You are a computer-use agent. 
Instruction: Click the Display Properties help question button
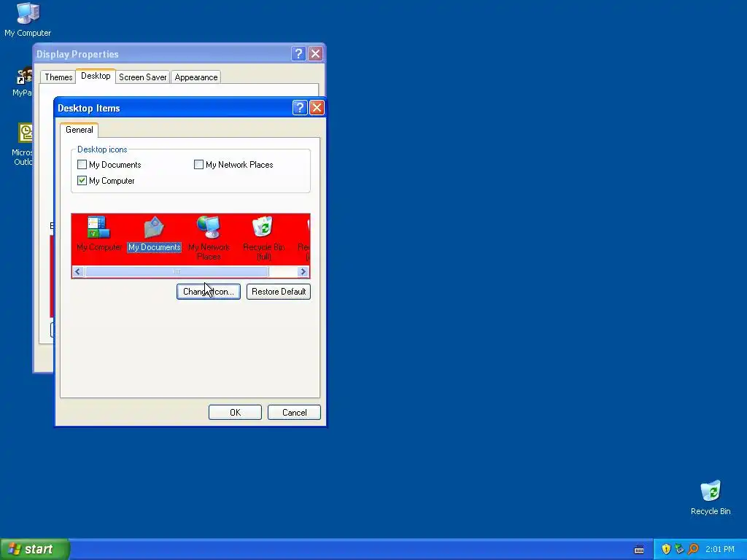(298, 54)
